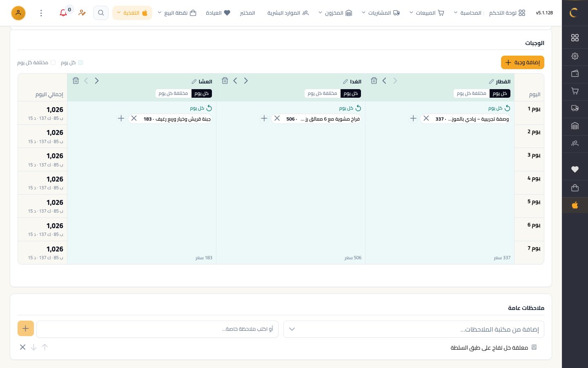This screenshot has width=588, height=368.
Task: Open notifications bell
Action: pos(63,13)
